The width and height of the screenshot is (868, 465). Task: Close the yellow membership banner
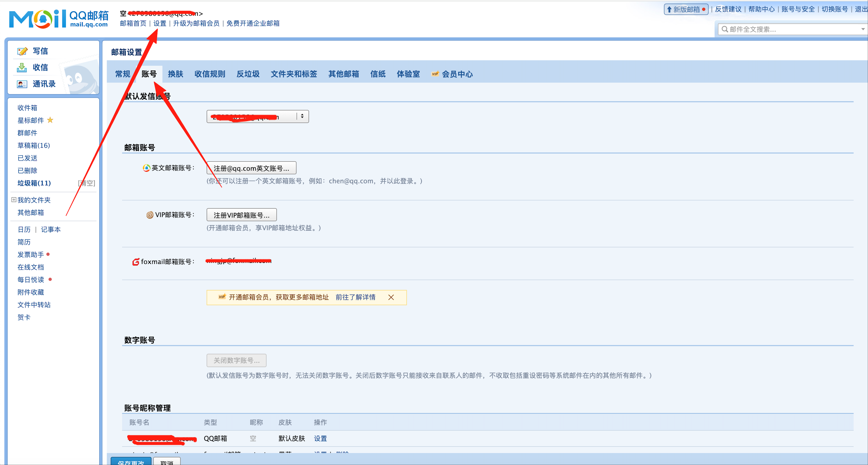point(391,297)
